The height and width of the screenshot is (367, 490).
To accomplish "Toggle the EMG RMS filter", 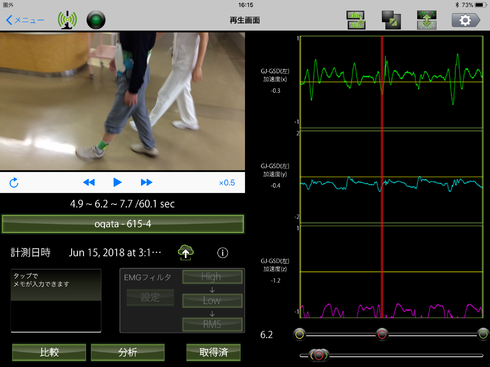I will [x=212, y=324].
